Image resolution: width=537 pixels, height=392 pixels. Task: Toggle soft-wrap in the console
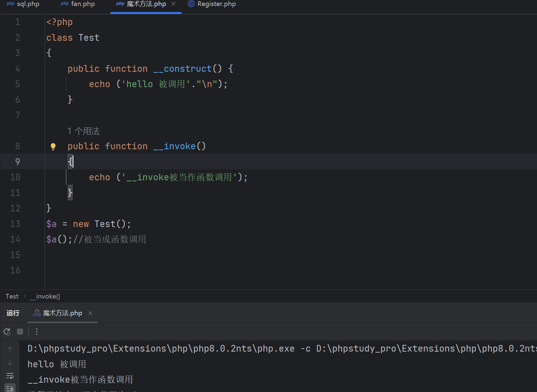click(x=10, y=376)
